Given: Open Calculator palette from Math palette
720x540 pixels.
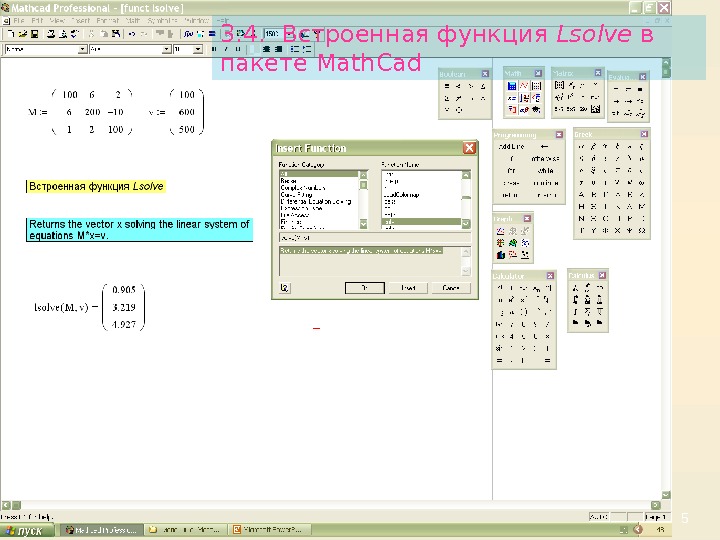Looking at the screenshot, I should coord(512,86).
